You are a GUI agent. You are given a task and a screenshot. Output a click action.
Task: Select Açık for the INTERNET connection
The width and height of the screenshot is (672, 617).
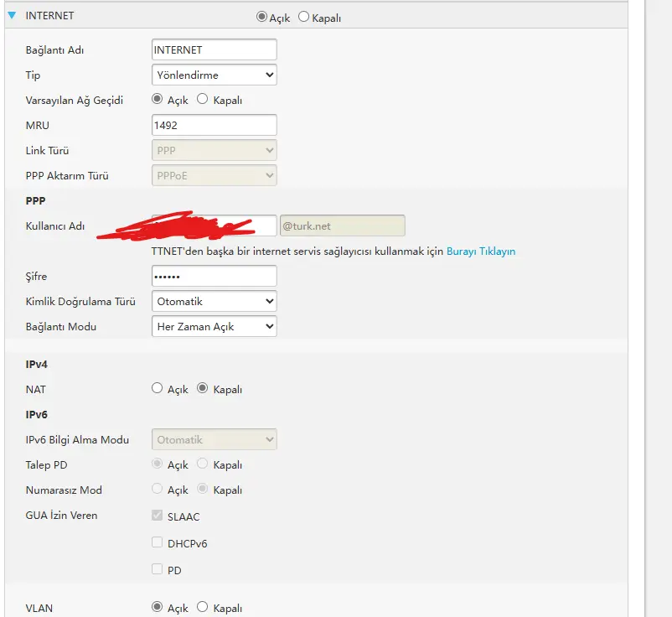click(261, 17)
